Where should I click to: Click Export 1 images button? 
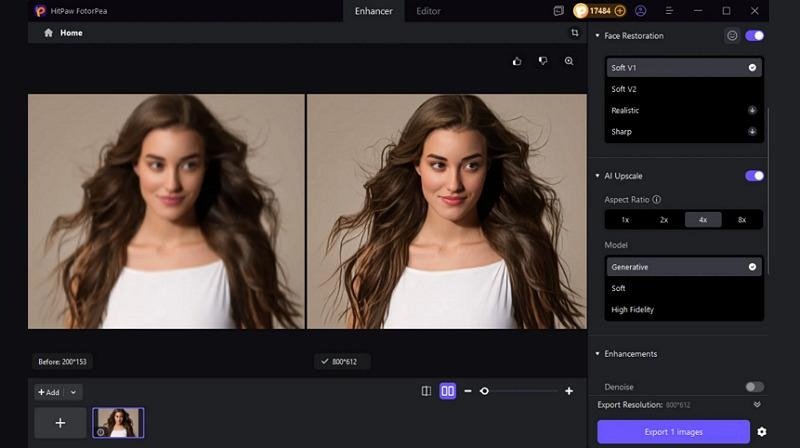point(673,432)
